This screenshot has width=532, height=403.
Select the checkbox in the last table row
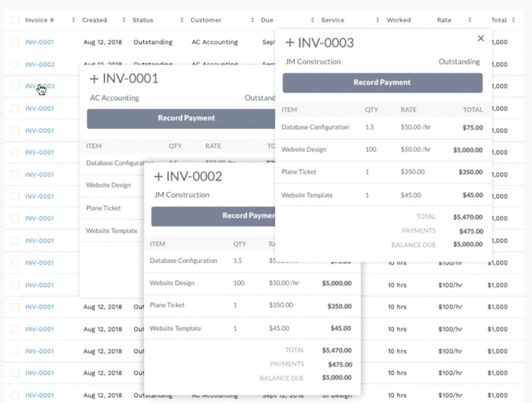[x=15, y=395]
